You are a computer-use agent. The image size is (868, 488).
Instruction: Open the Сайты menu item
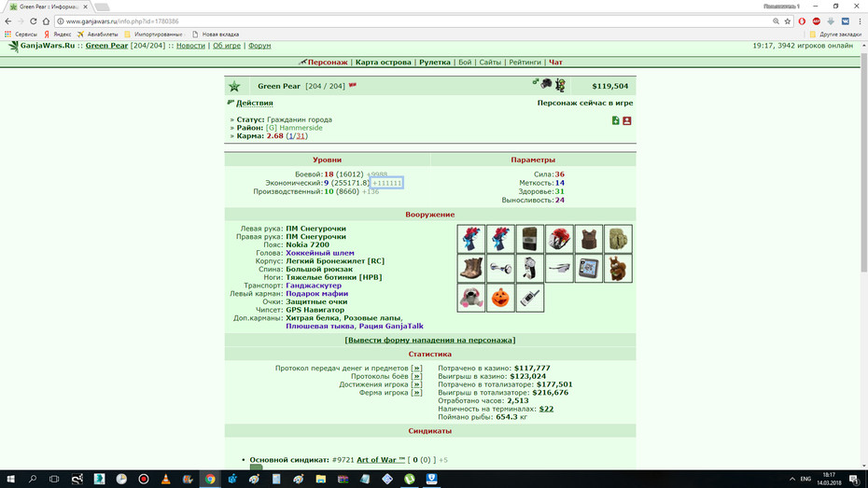pyautogui.click(x=490, y=62)
